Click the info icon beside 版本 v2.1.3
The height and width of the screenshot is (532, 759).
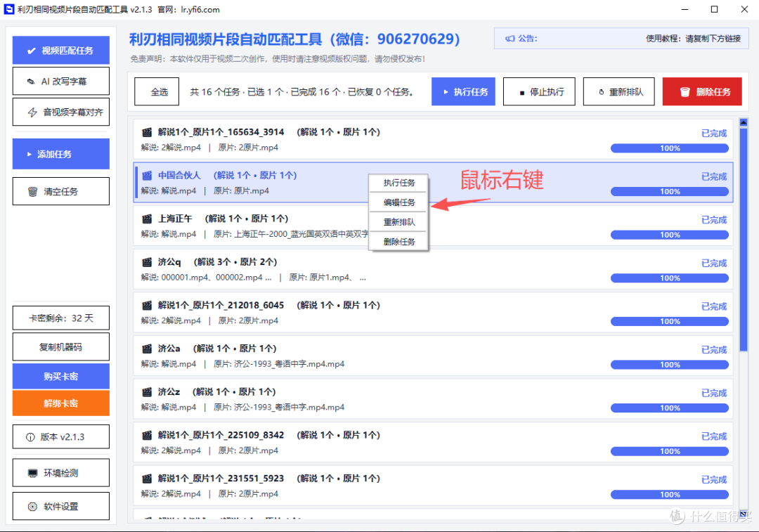point(30,437)
